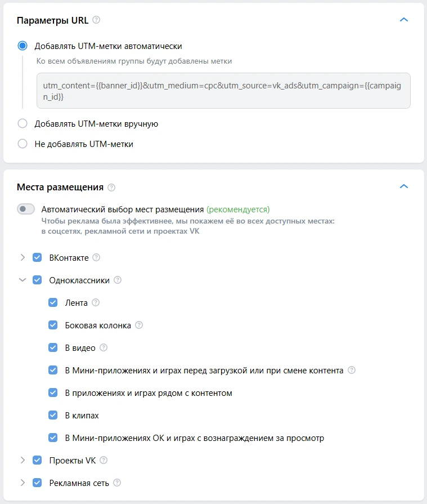Enable automatic placement selection toggle
The height and width of the screenshot is (504, 427).
point(26,209)
